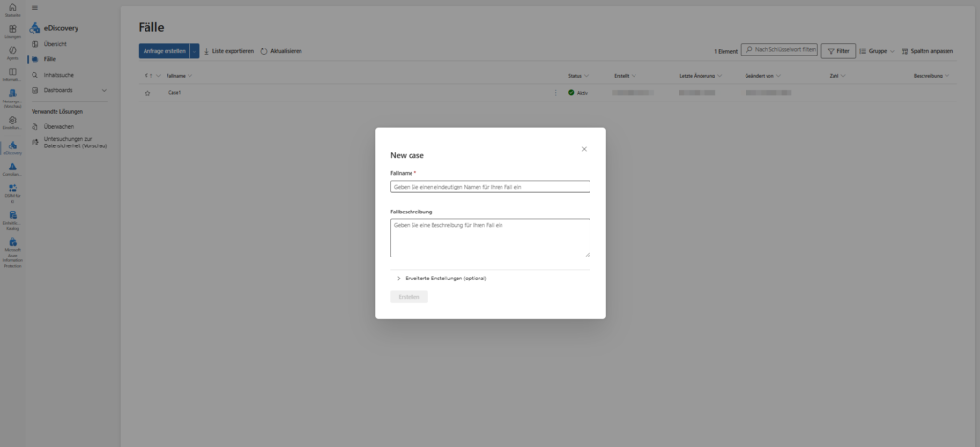Image resolution: width=980 pixels, height=447 pixels.
Task: Click the Filter button
Action: [838, 51]
